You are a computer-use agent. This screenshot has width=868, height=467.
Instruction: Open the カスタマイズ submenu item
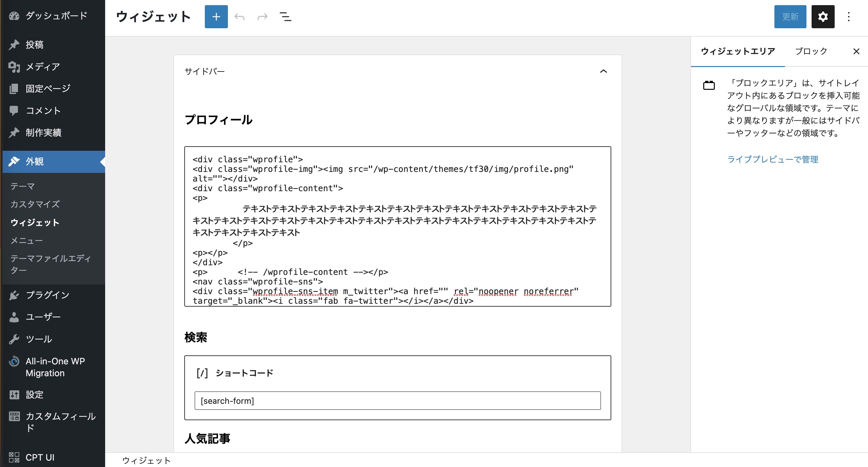[35, 204]
